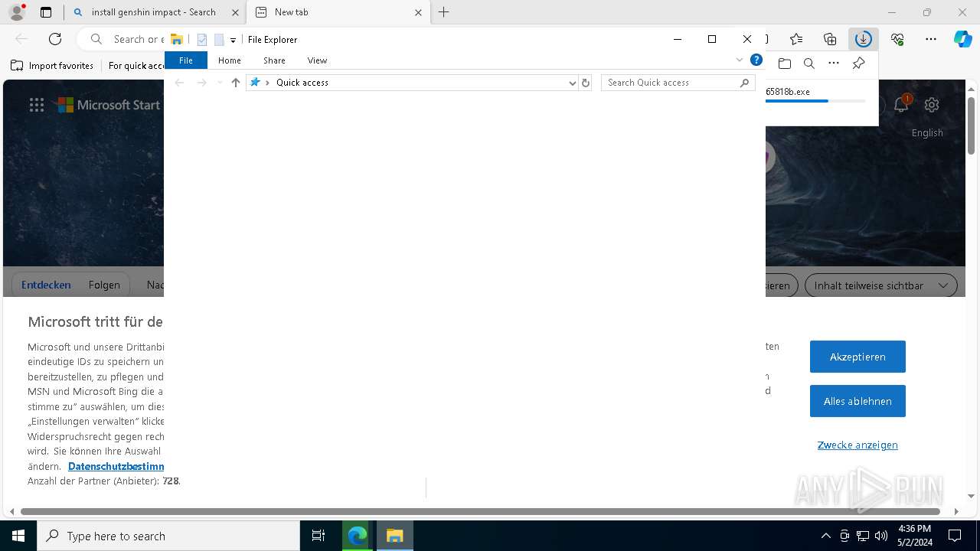Screen dimensions: 980x551
Task: Open File Explorer Help question mark icon
Action: coord(756,60)
